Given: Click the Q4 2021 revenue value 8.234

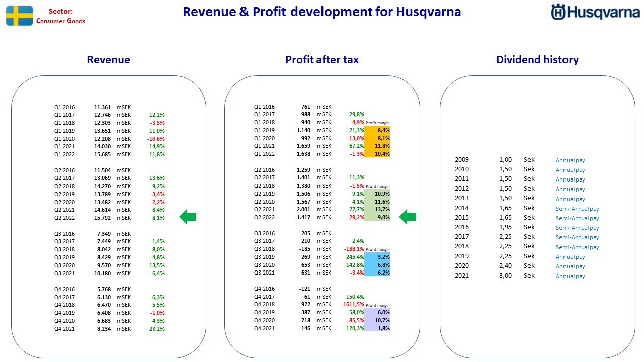Looking at the screenshot, I should coord(104,329).
